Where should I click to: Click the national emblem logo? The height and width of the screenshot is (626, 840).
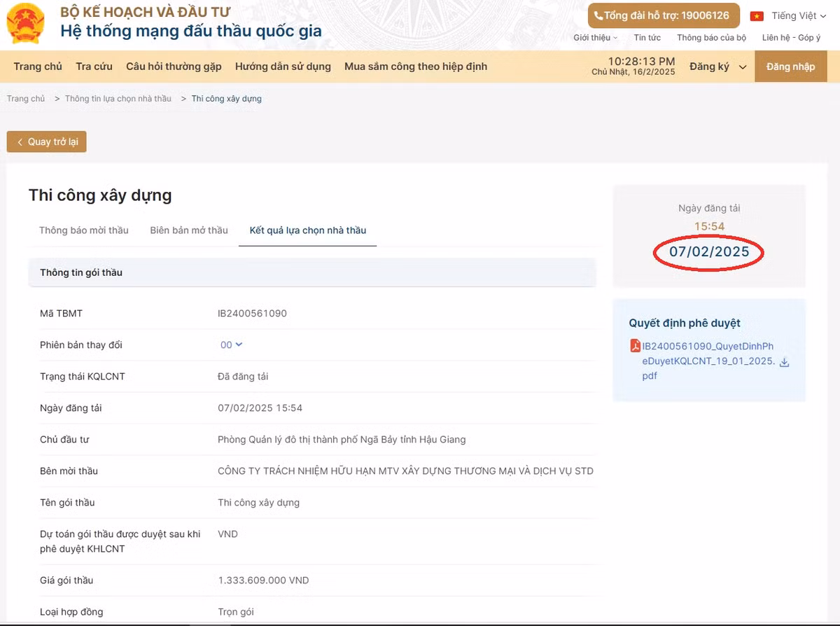(25, 22)
